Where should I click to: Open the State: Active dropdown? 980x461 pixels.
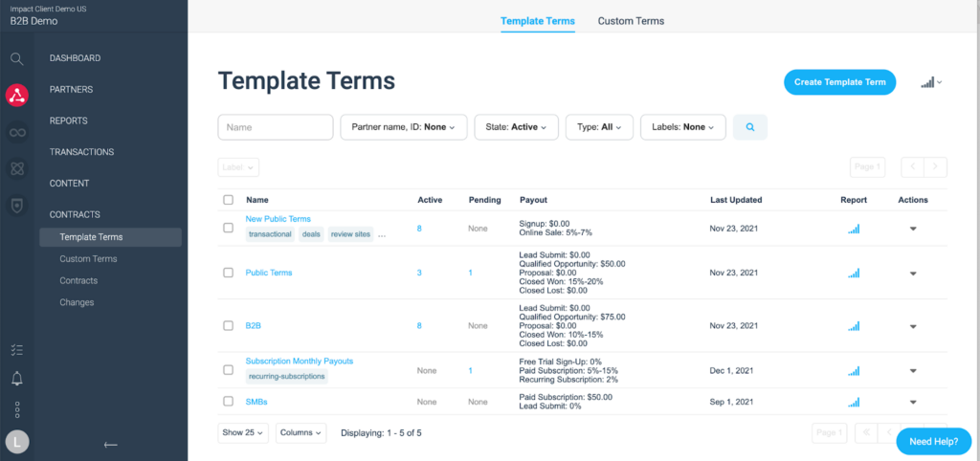515,126
